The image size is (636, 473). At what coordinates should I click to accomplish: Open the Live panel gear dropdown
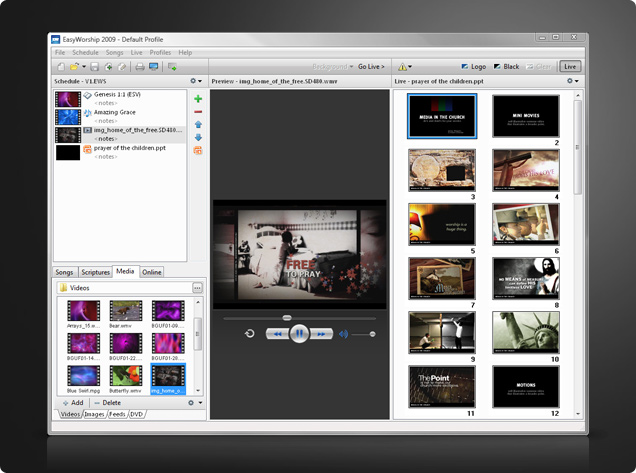(573, 81)
